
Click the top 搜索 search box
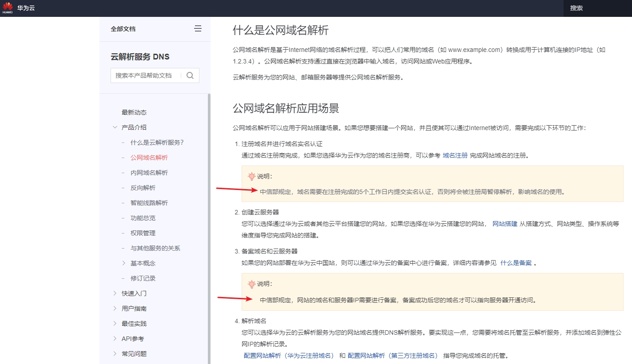tap(595, 8)
